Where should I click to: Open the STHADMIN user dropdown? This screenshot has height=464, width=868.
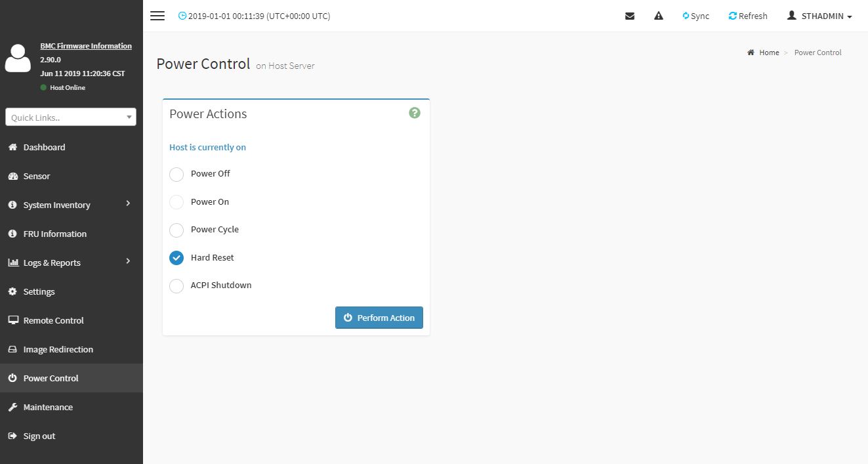(x=819, y=16)
